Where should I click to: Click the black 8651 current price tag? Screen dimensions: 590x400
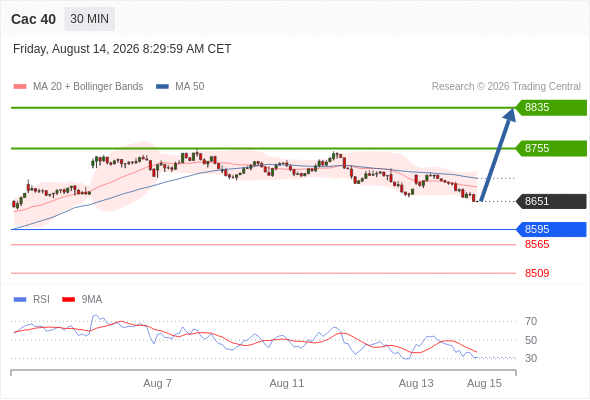[551, 201]
